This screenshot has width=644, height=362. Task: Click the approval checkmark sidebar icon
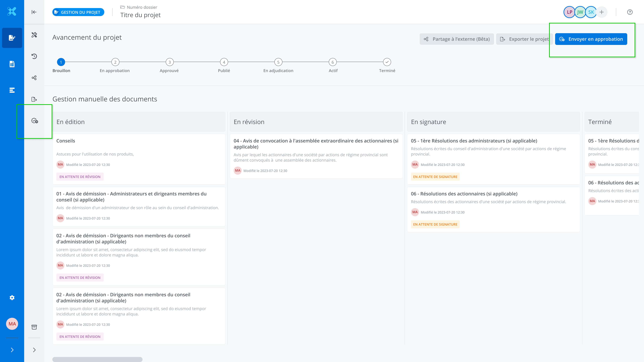[x=35, y=121]
